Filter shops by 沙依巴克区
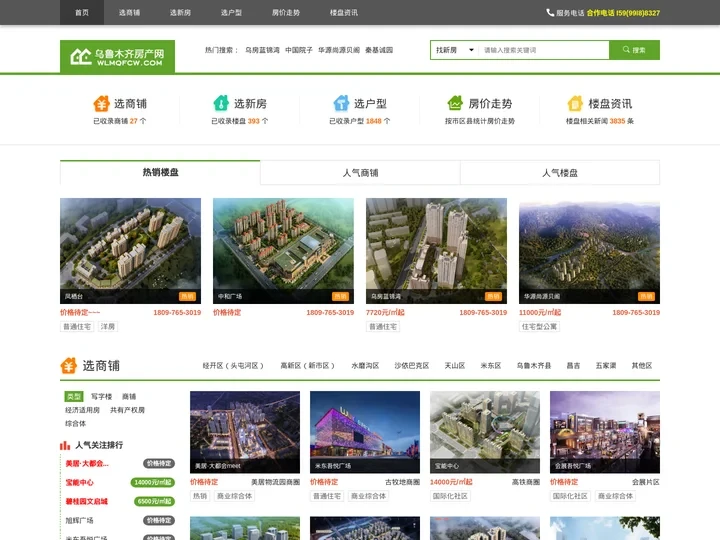The image size is (720, 540). (x=411, y=366)
